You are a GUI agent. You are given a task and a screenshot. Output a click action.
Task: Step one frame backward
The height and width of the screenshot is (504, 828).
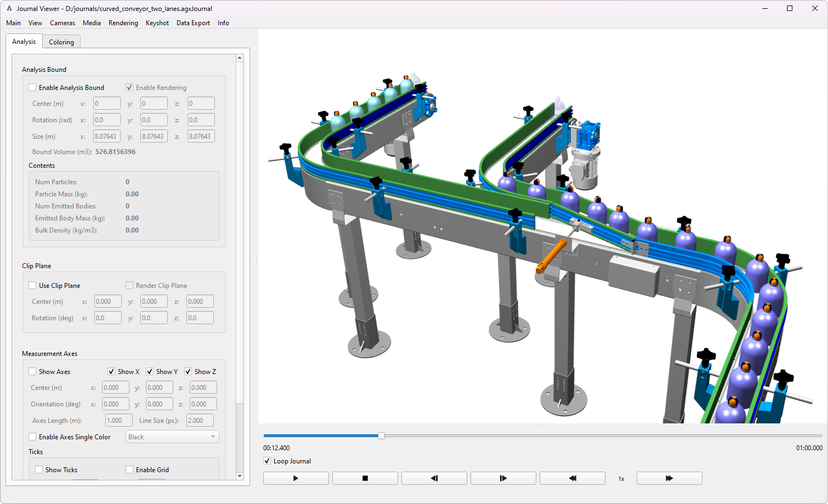434,478
